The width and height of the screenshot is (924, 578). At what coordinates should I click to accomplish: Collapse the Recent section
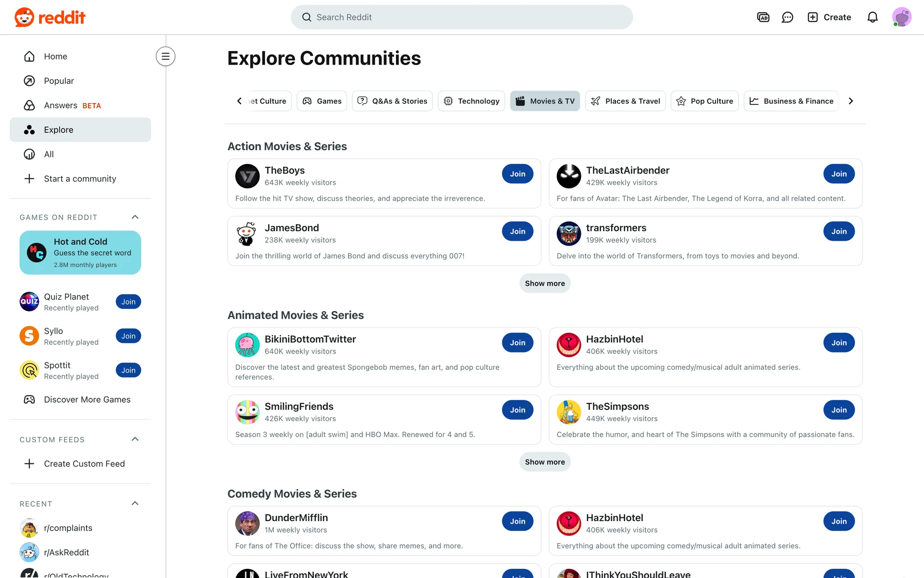click(135, 503)
